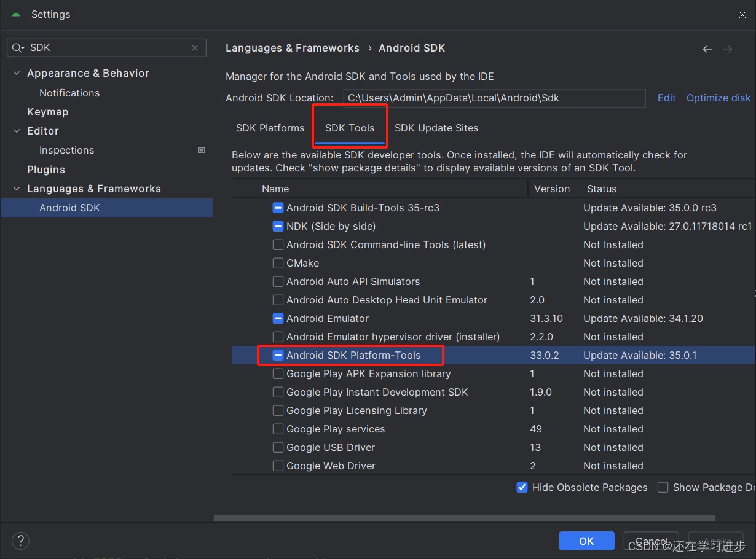
Task: Open help with the question mark icon
Action: 21,541
